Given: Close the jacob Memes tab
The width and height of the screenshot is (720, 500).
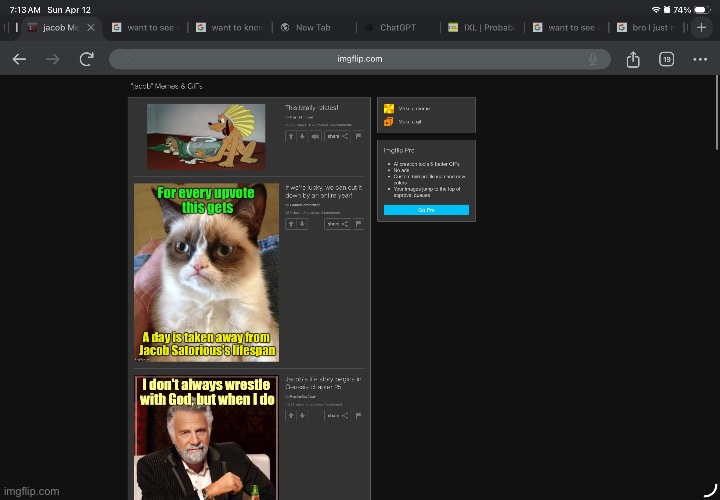Looking at the screenshot, I should pos(91,28).
